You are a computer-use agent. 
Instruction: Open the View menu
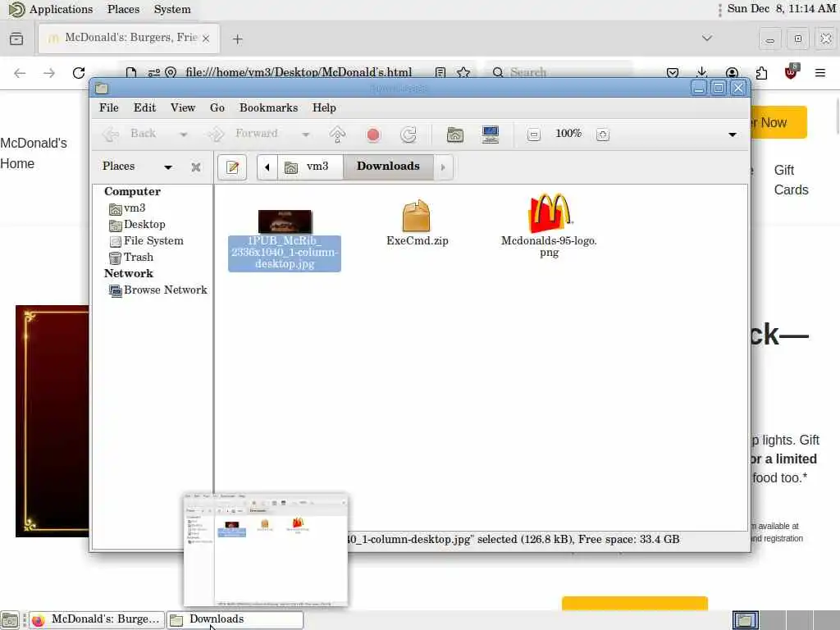(183, 107)
